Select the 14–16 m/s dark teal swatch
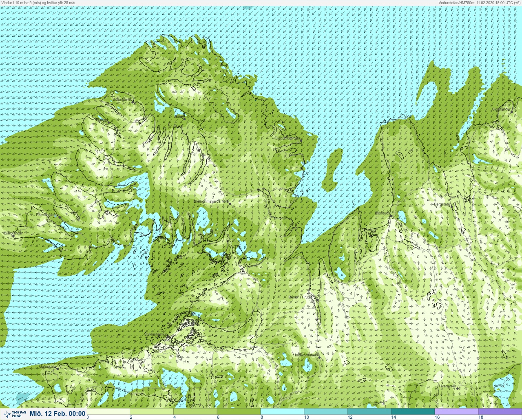522x420 pixels. point(413,411)
